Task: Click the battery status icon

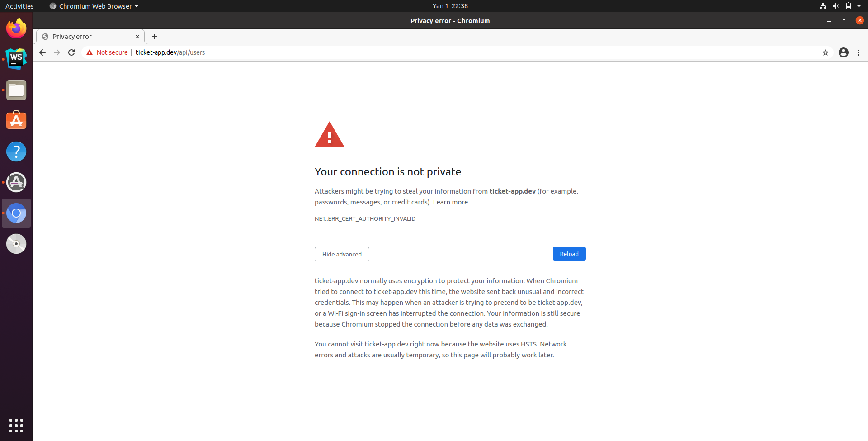Action: (x=849, y=6)
